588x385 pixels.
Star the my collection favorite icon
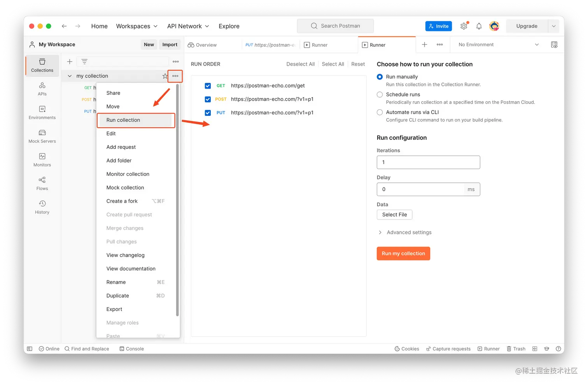(165, 76)
